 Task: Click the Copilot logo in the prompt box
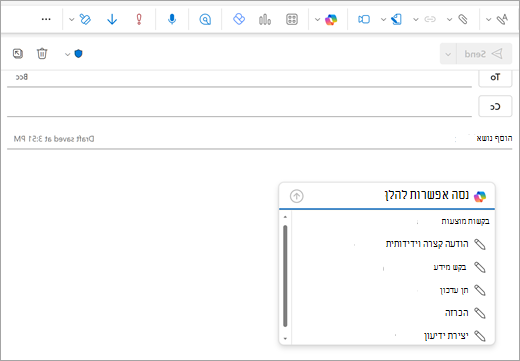point(480,196)
